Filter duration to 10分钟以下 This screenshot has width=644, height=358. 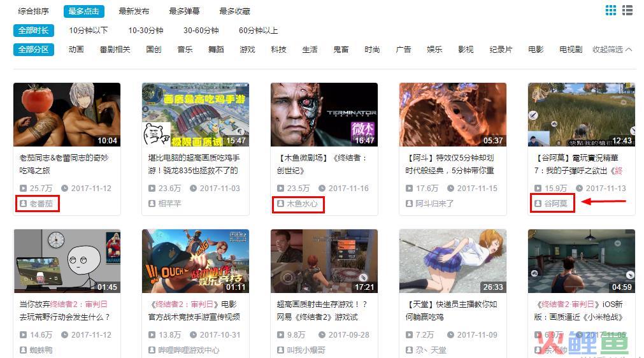coord(89,31)
